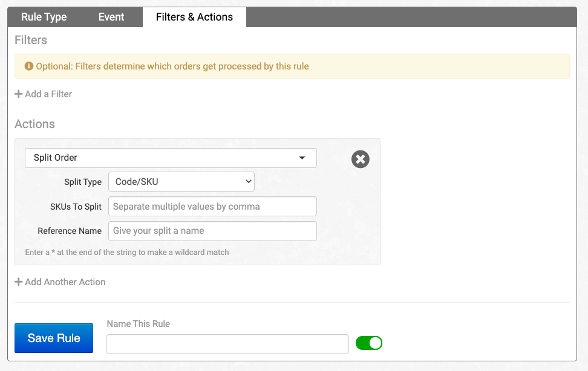Select the Filters & Actions tab
Image resolution: width=588 pixels, height=371 pixels.
[x=194, y=17]
